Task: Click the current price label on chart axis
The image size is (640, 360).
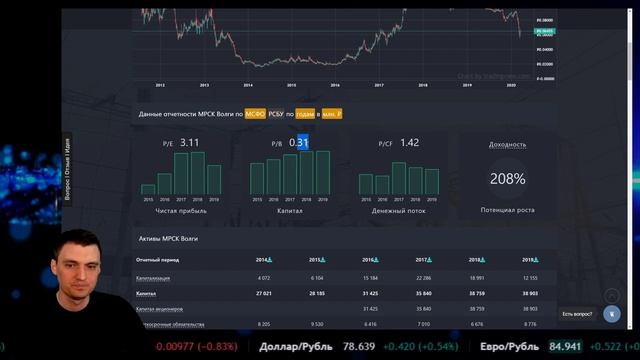Action: click(544, 31)
